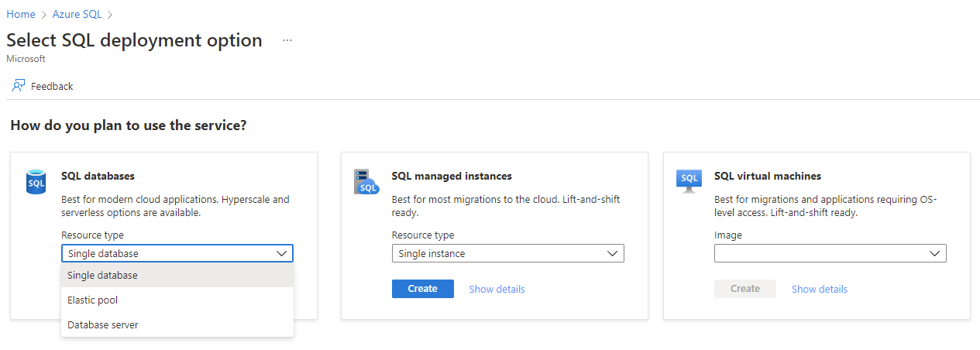
Task: Go to Home breadcrumb link
Action: click(21, 14)
